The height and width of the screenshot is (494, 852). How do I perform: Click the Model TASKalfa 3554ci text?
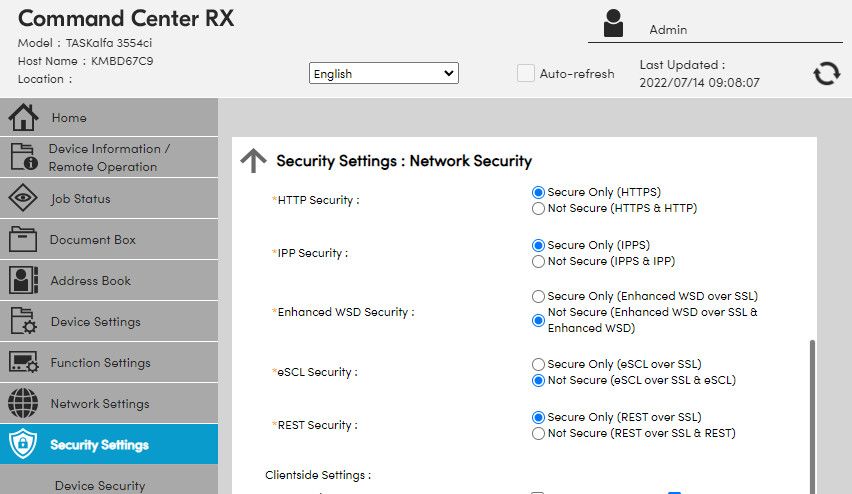pos(85,43)
